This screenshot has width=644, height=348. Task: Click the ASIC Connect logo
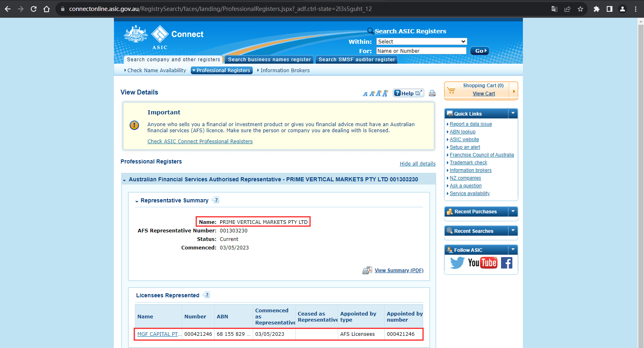164,37
